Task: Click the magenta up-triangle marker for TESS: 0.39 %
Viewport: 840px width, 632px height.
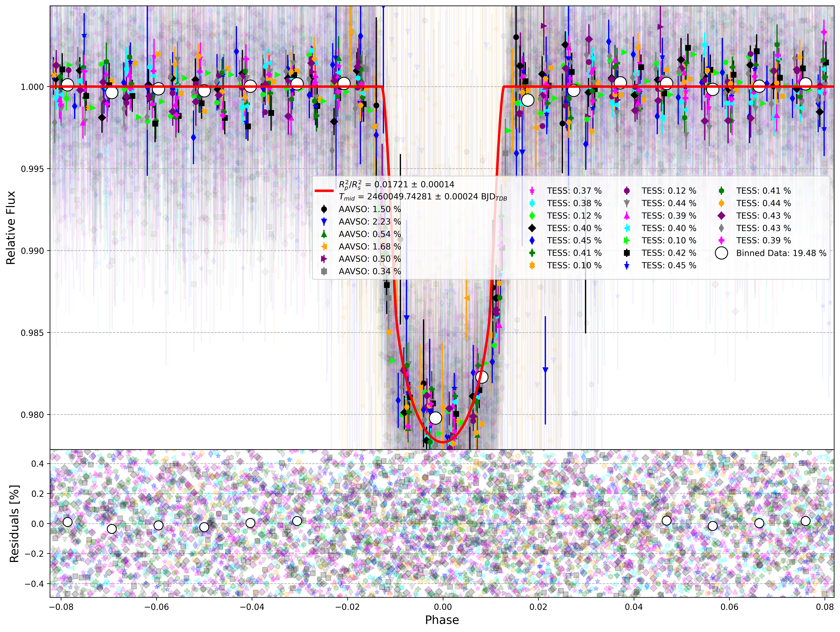Action: [x=627, y=216]
